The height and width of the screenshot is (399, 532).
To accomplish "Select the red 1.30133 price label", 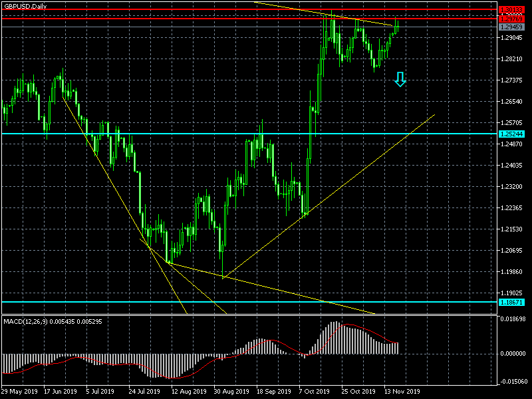I will [x=511, y=10].
